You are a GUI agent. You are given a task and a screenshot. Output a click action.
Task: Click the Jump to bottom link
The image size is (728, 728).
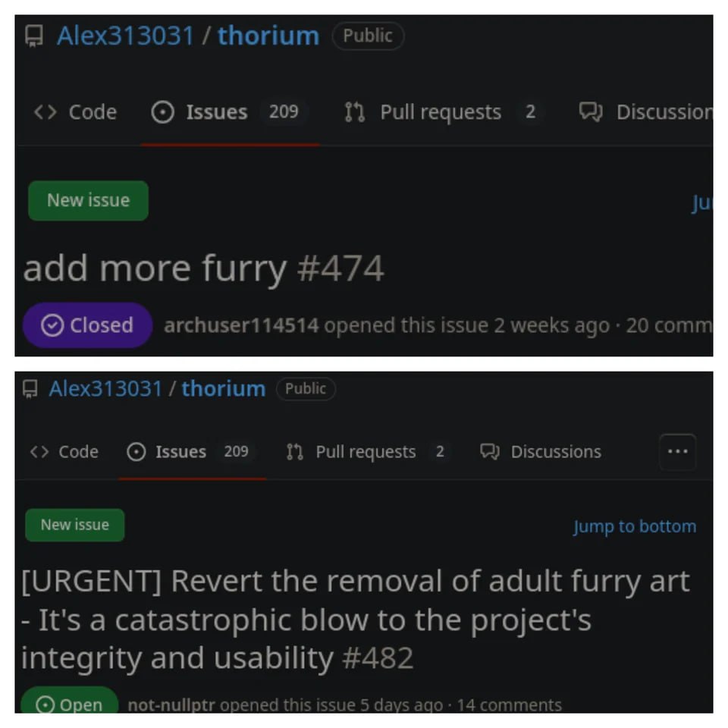[x=635, y=526]
